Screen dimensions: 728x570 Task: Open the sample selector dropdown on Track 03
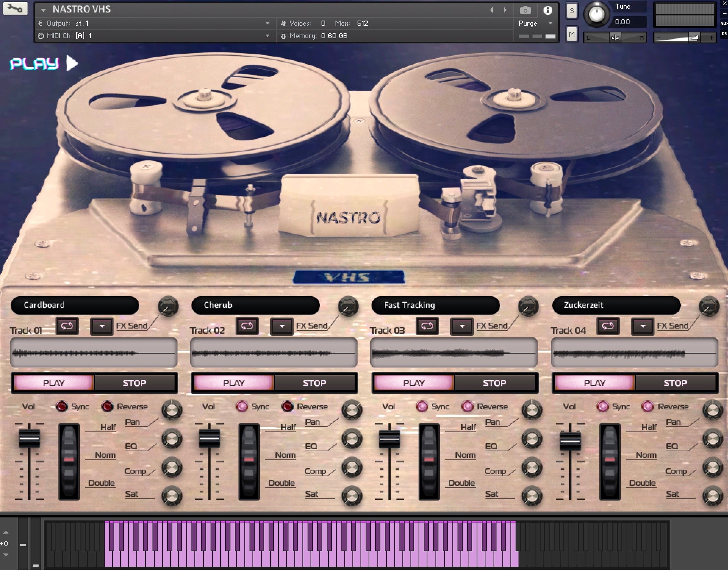point(462,326)
